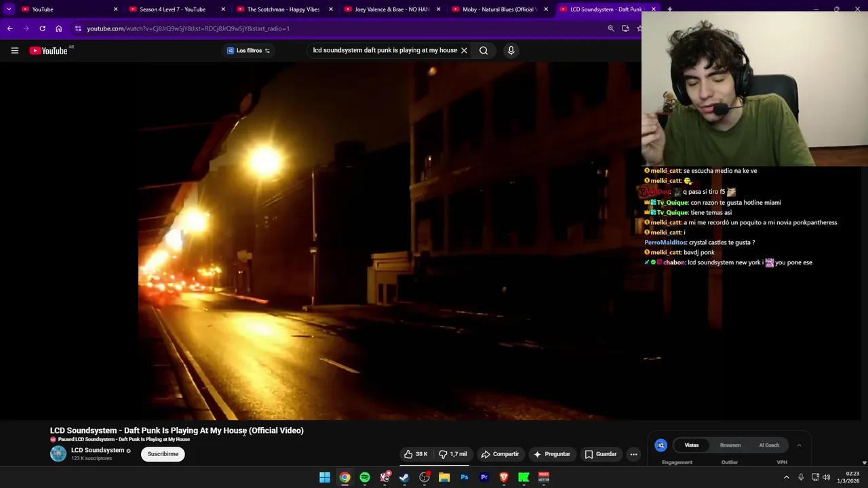The width and height of the screenshot is (868, 488).
Task: Go to YouTube home via the logo
Action: click(x=49, y=50)
